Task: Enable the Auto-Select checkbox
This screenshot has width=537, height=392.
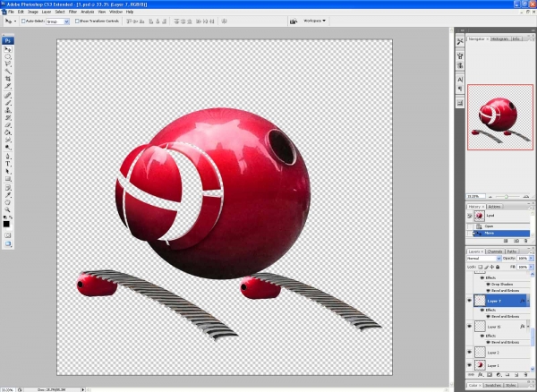Action: [23, 21]
